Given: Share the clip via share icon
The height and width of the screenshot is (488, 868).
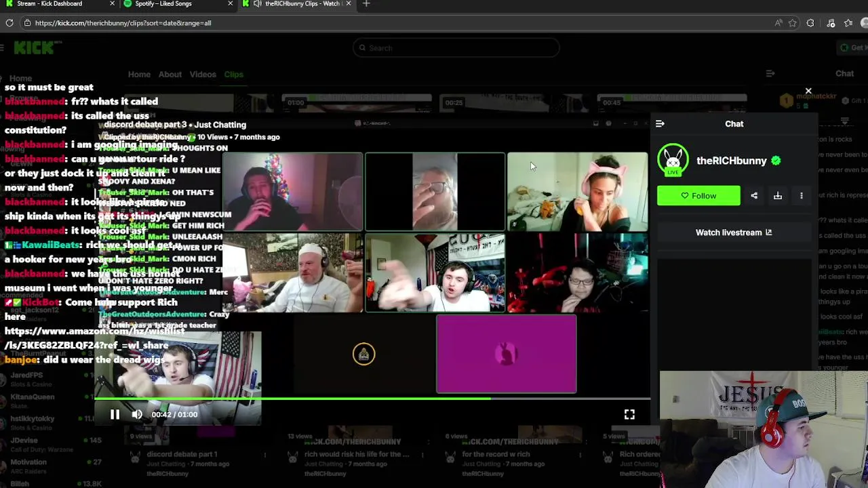Looking at the screenshot, I should tap(754, 196).
